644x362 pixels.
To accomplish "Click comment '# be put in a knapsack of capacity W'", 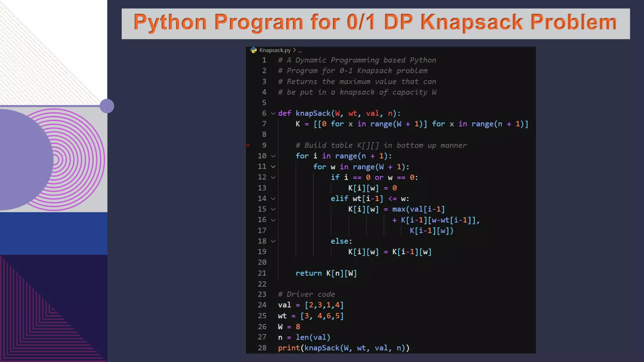I will click(x=357, y=92).
